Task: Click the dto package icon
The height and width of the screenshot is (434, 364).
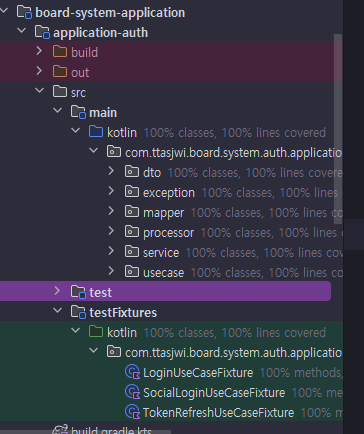Action: (132, 172)
